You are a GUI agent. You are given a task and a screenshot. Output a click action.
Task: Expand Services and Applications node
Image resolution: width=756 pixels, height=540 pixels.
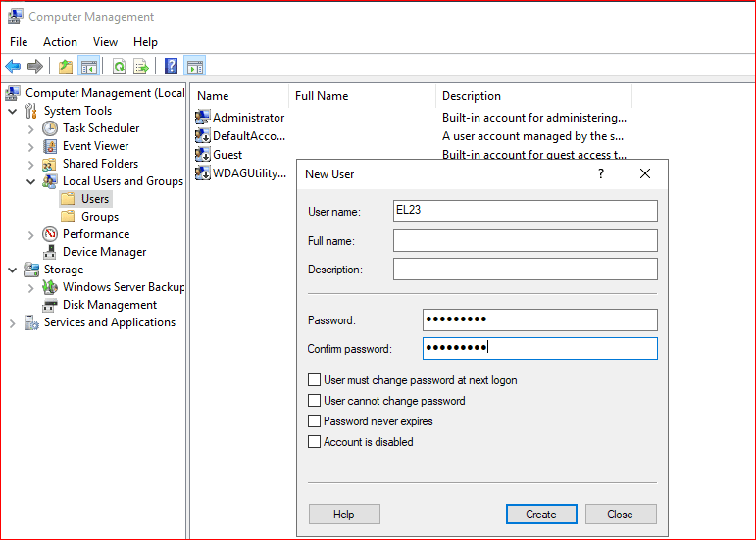click(13, 322)
